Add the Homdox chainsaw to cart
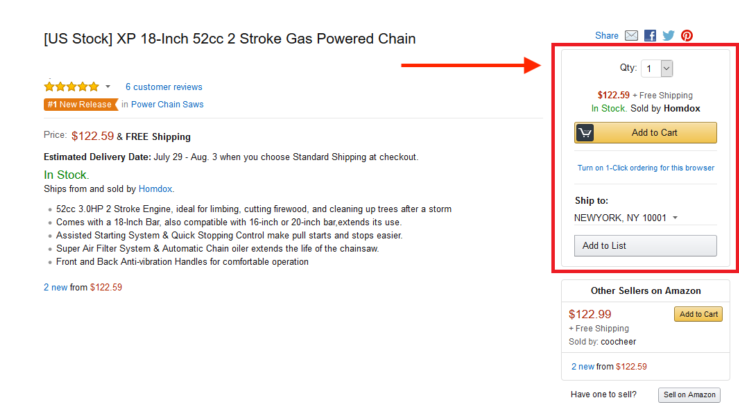Viewport: 739px width, 415px height. coord(645,133)
